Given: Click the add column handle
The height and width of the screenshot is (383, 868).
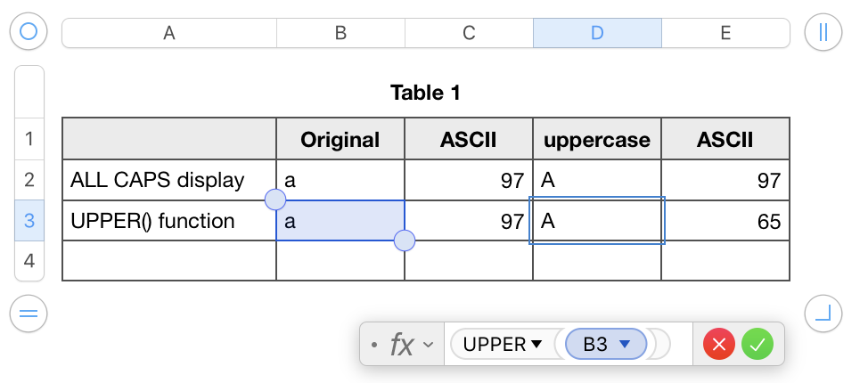Looking at the screenshot, I should coord(823,33).
